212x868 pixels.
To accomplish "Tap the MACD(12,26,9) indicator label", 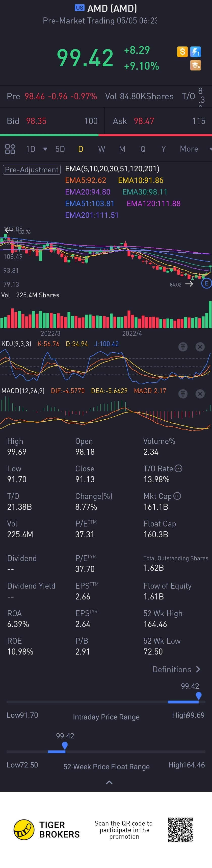I will pyautogui.click(x=23, y=391).
